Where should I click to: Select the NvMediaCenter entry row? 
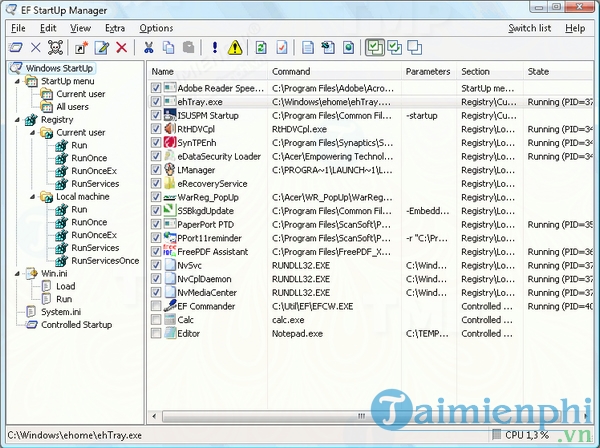(209, 293)
